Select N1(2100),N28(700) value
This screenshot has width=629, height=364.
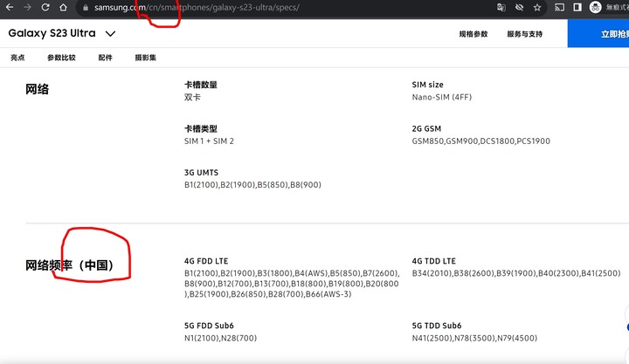(221, 338)
